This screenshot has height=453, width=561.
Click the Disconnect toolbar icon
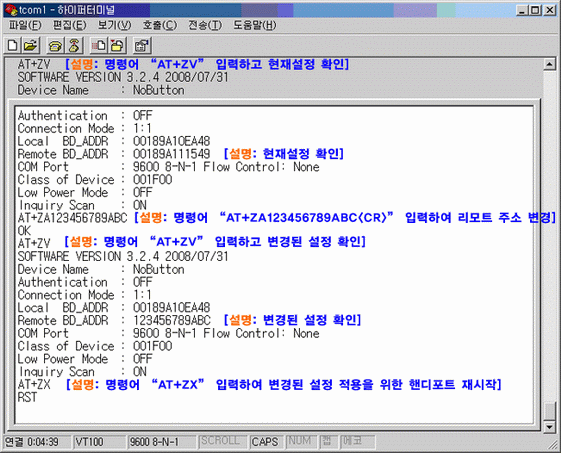coord(74,45)
